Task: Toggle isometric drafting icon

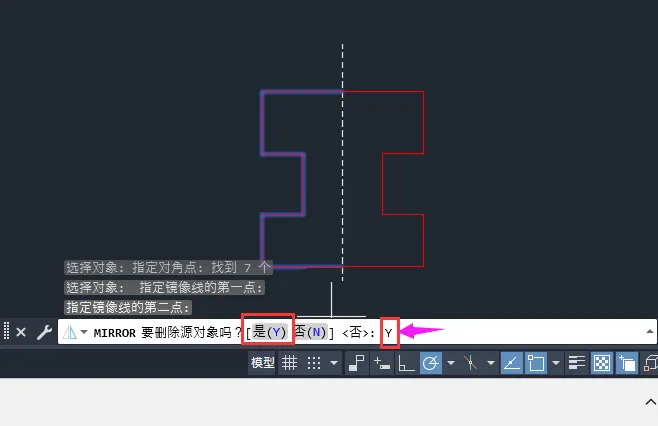Action: (x=470, y=363)
